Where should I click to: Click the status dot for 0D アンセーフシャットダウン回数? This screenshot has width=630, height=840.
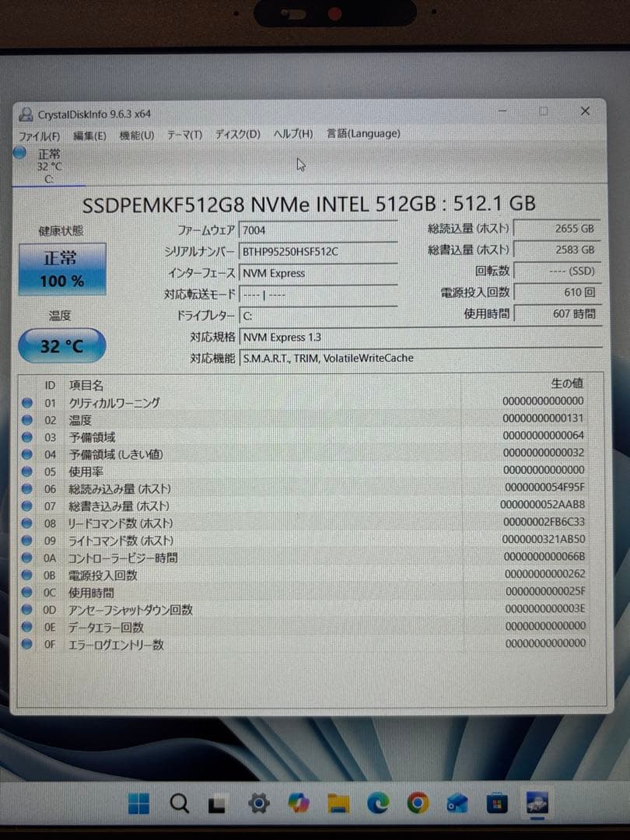26,610
